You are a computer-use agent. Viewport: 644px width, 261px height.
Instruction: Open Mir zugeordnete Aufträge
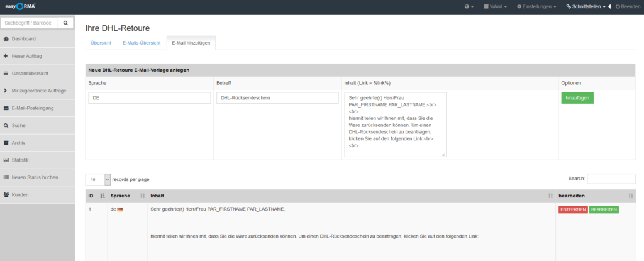(37, 91)
